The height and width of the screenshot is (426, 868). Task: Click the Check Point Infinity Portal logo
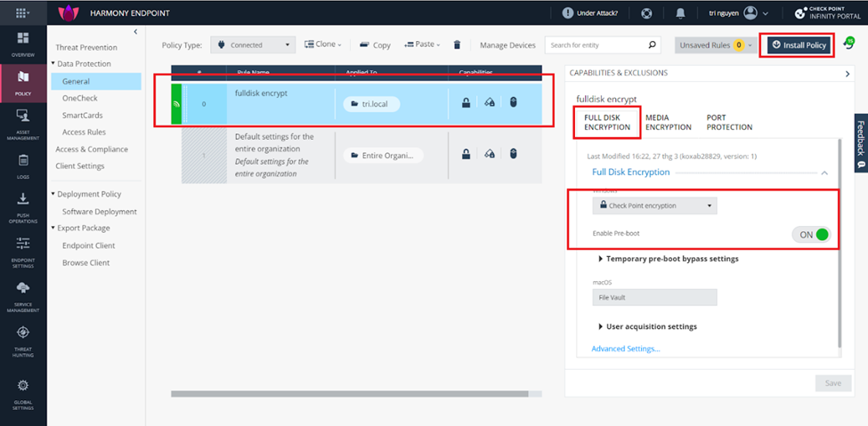pos(828,12)
